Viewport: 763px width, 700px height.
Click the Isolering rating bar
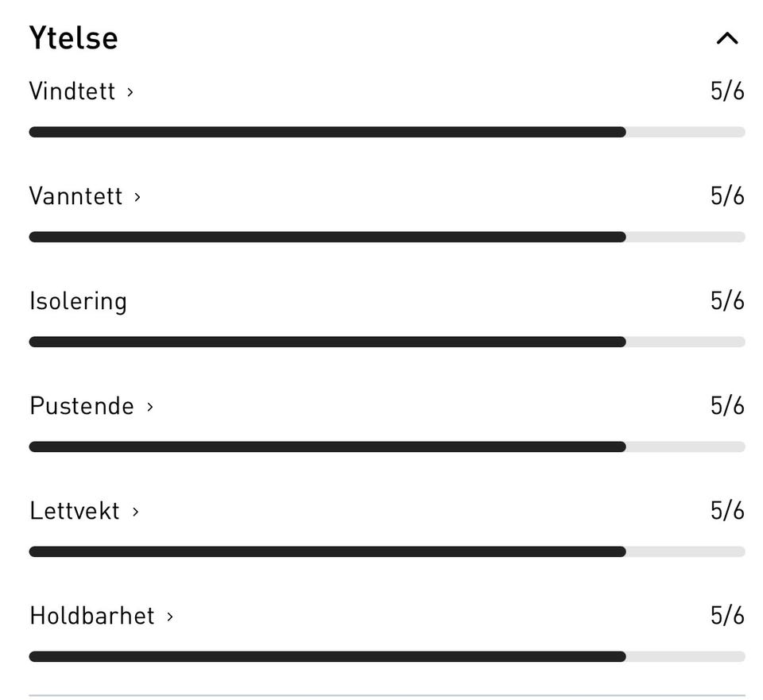click(387, 342)
